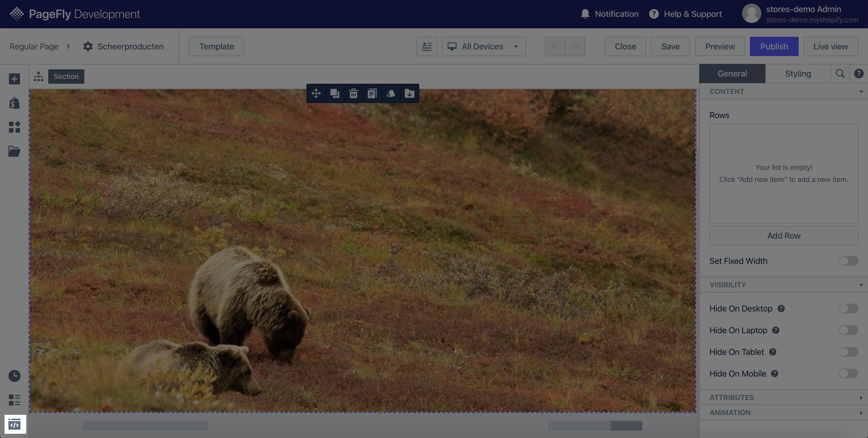The width and height of the screenshot is (868, 438).
Task: Open page settings gear next to Scheerproducten
Action: [88, 46]
